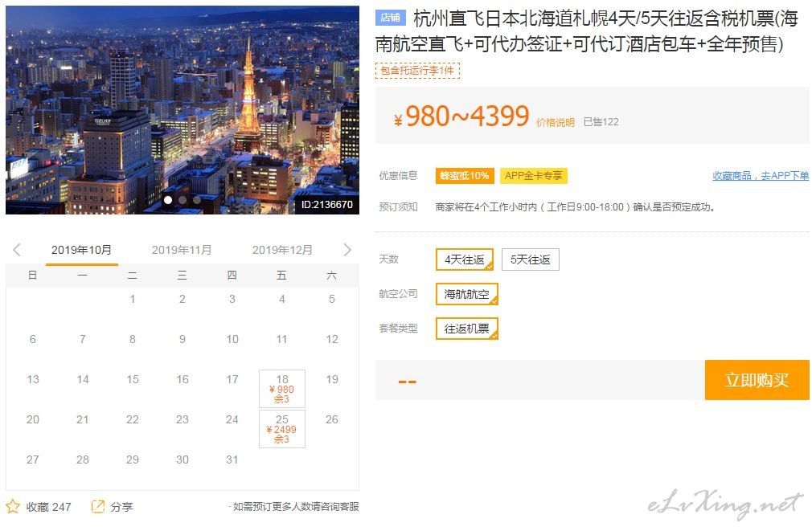The image size is (812, 531).
Task: Select 4天往返 option
Action: pyautogui.click(x=465, y=259)
